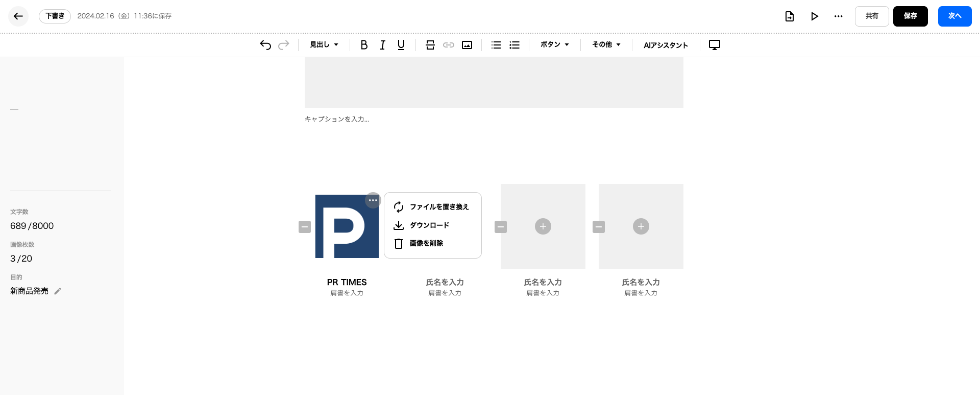The height and width of the screenshot is (395, 980).
Task: Toggle bold formatting
Action: (x=364, y=45)
